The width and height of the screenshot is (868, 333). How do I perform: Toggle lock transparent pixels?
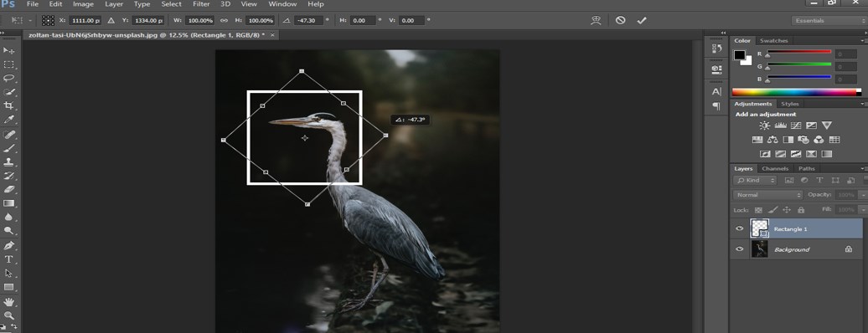(x=759, y=210)
